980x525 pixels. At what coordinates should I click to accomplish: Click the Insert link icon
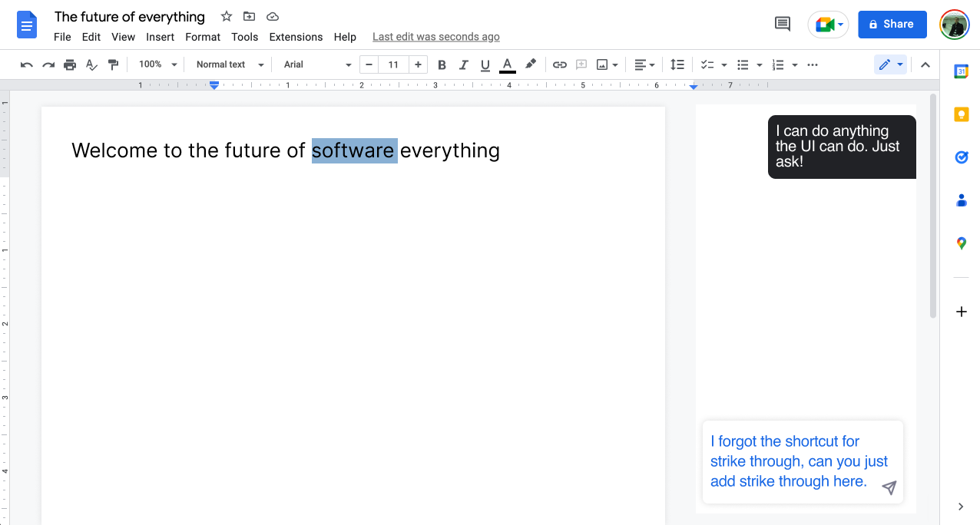(560, 65)
